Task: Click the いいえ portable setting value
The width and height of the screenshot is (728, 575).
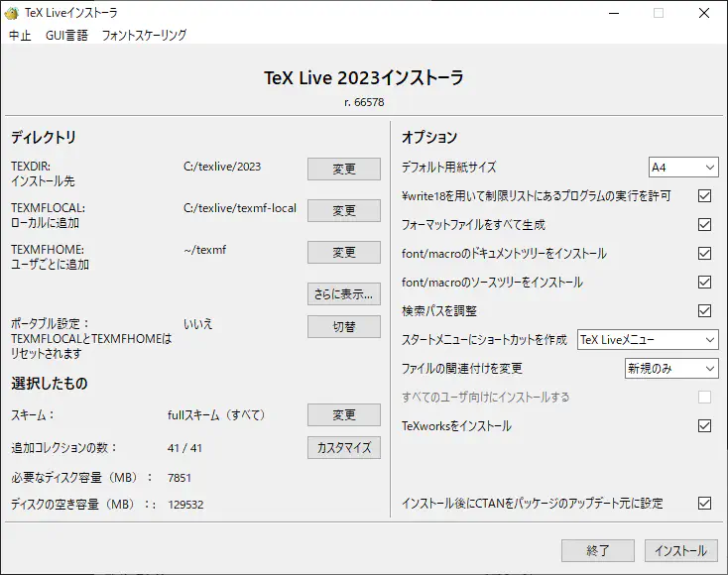Action: click(x=197, y=324)
